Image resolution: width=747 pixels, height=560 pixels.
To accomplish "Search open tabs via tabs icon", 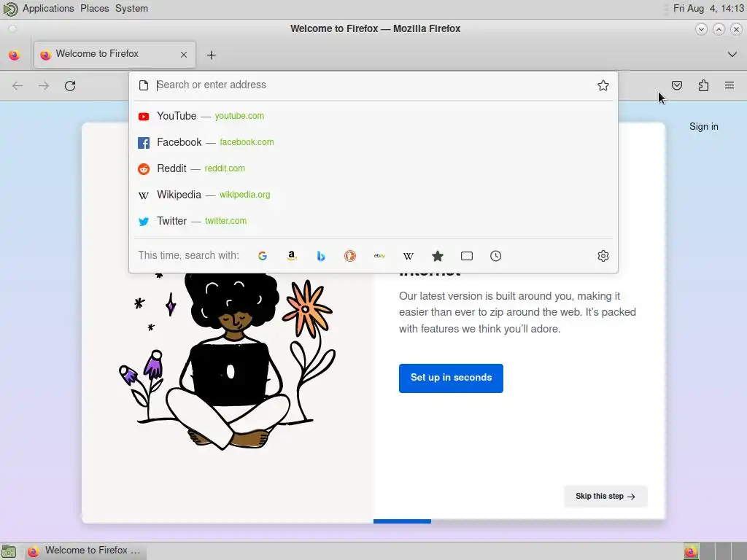I will pos(467,256).
